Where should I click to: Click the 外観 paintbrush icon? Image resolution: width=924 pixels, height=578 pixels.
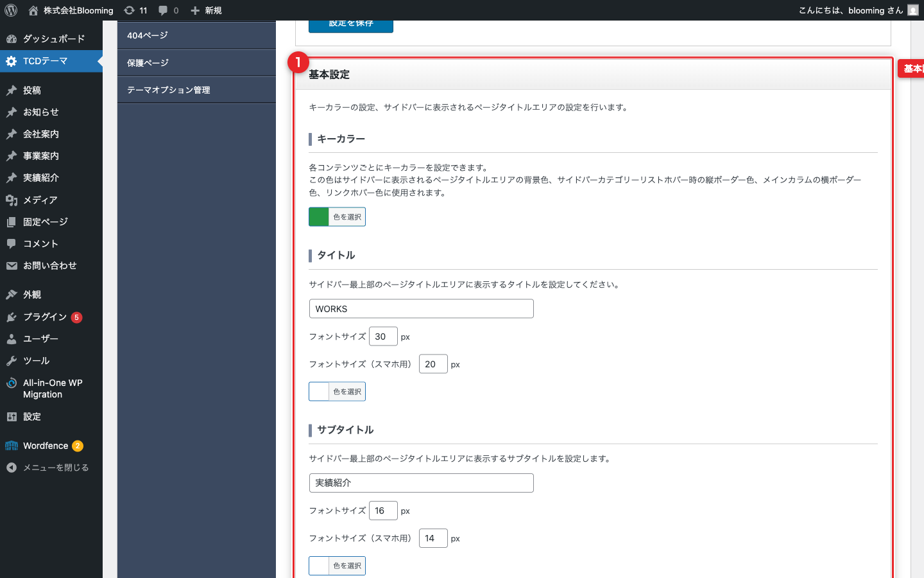12,295
